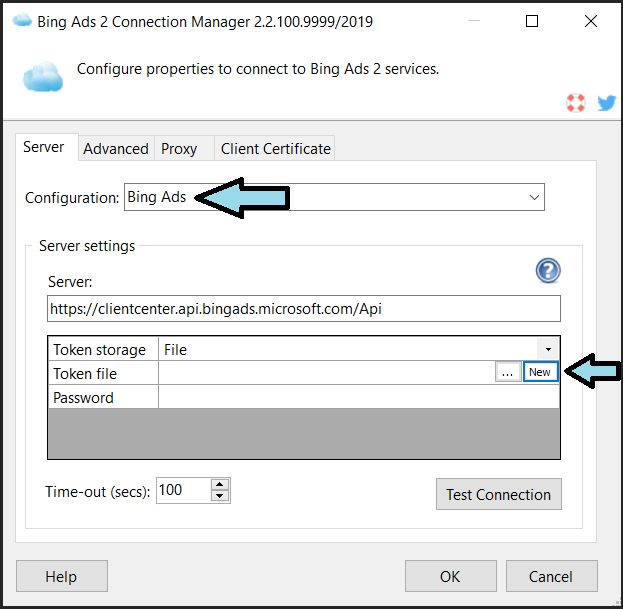Click the Token file value cell

(327, 373)
